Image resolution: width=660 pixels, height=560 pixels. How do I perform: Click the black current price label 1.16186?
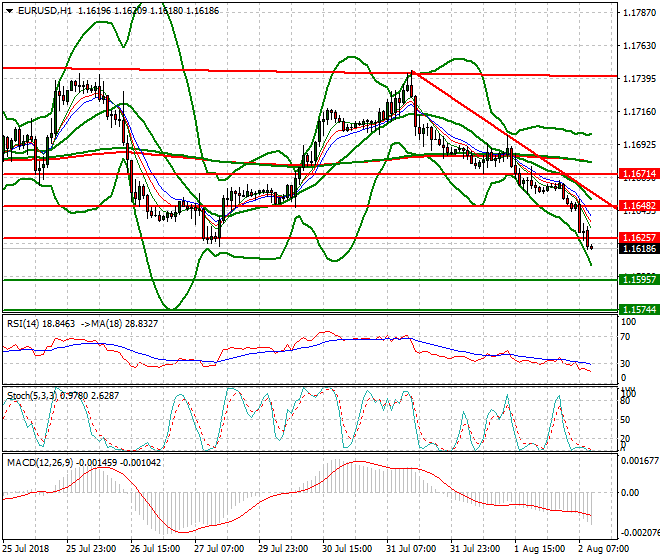[639, 248]
